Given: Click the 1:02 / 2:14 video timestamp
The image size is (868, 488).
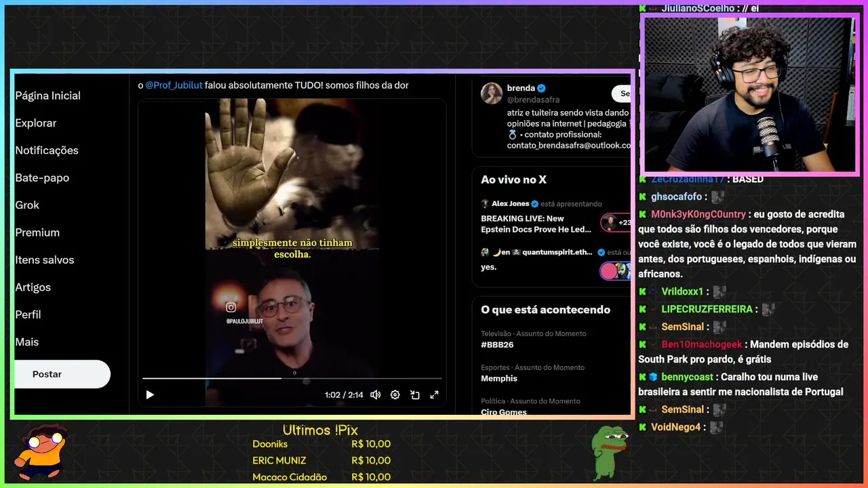Looking at the screenshot, I should coord(344,394).
